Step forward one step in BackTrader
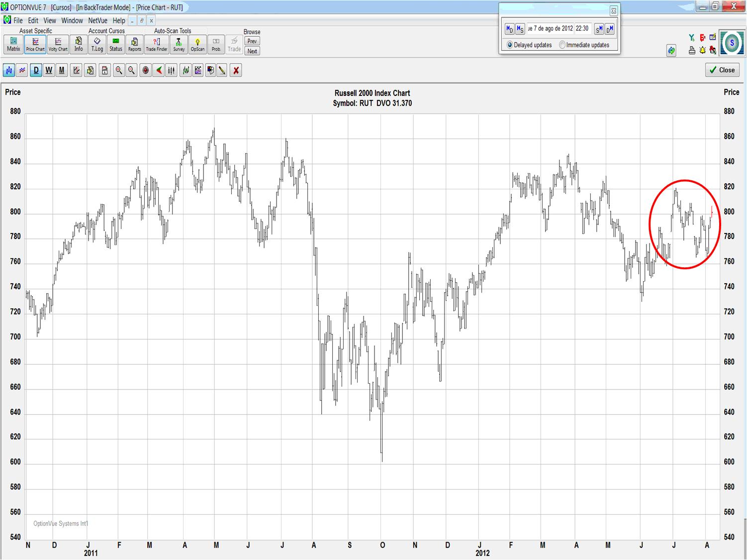 tap(599, 29)
